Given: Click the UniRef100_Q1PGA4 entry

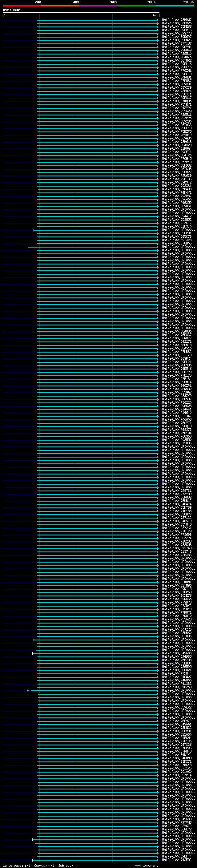Looking at the screenshot, I should point(177,149).
